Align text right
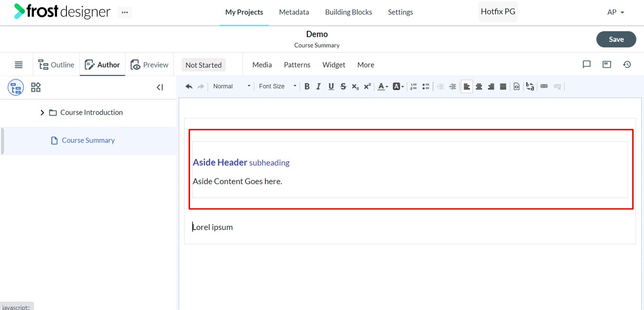 [x=491, y=86]
